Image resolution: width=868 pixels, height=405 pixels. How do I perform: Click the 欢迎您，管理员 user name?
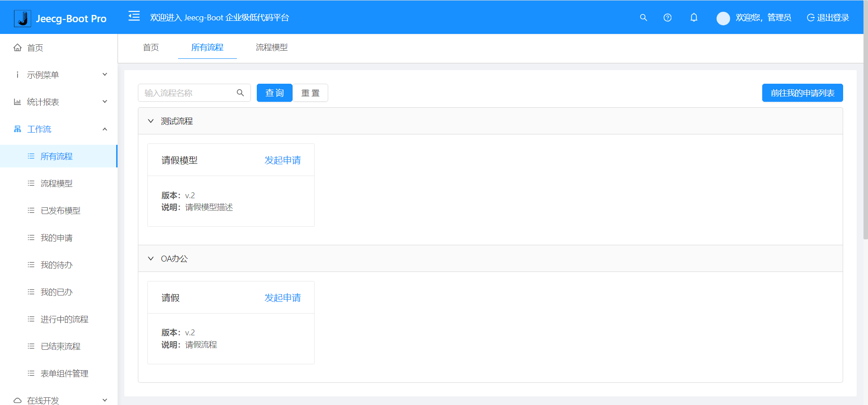click(x=764, y=18)
